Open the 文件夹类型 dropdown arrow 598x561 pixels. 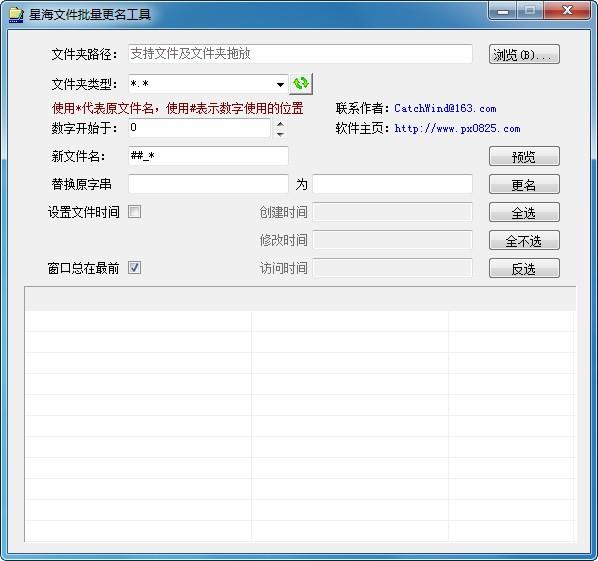click(x=280, y=84)
